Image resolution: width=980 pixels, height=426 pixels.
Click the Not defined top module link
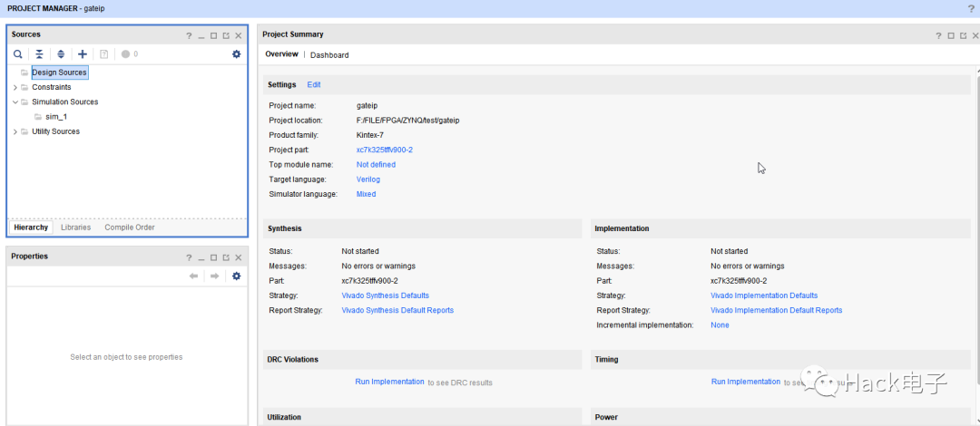pyautogui.click(x=376, y=165)
